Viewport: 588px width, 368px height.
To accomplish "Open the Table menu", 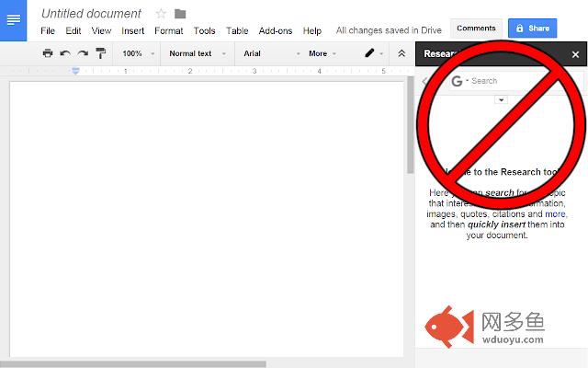I will [x=237, y=30].
